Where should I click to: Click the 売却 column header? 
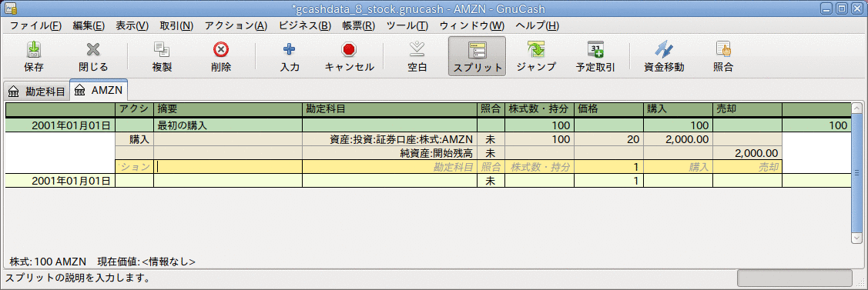point(747,109)
